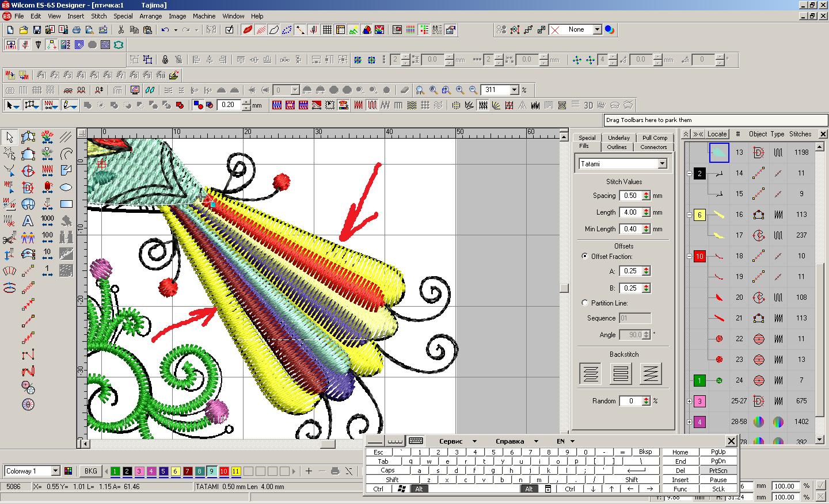The height and width of the screenshot is (504, 829).
Task: Collapse color group 10 in object list
Action: coord(689,256)
